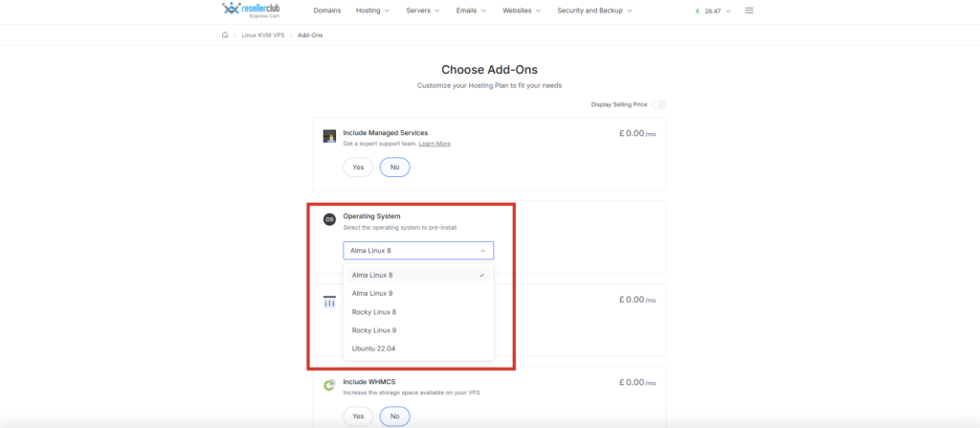Open the ResellerClub logo homepage
Screen dimensions: 980x428
[251, 10]
